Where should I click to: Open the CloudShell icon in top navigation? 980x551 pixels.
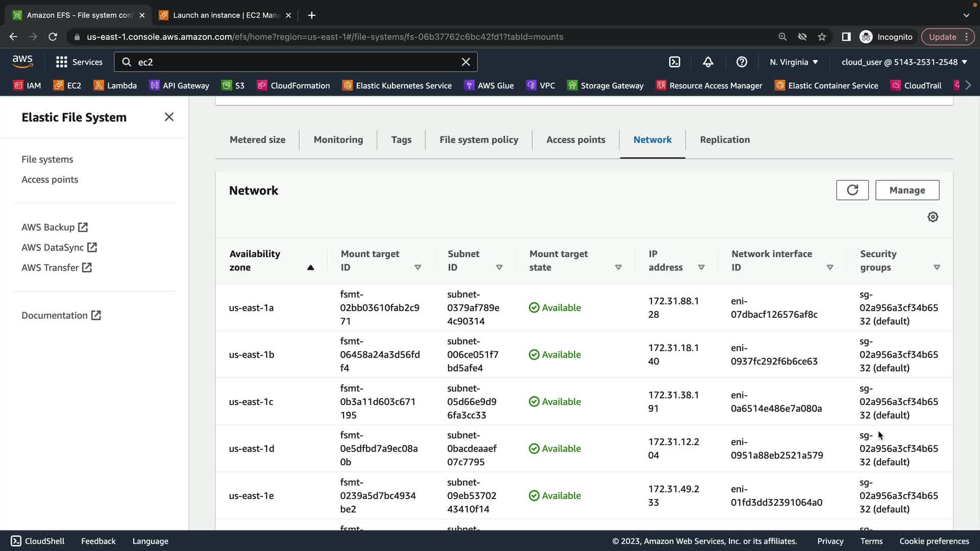[674, 62]
